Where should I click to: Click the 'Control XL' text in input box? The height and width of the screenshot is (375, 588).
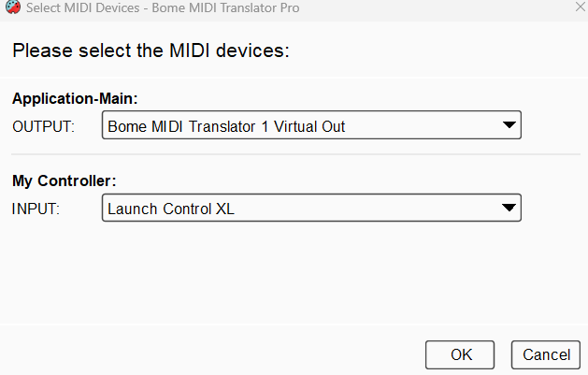tap(198, 209)
